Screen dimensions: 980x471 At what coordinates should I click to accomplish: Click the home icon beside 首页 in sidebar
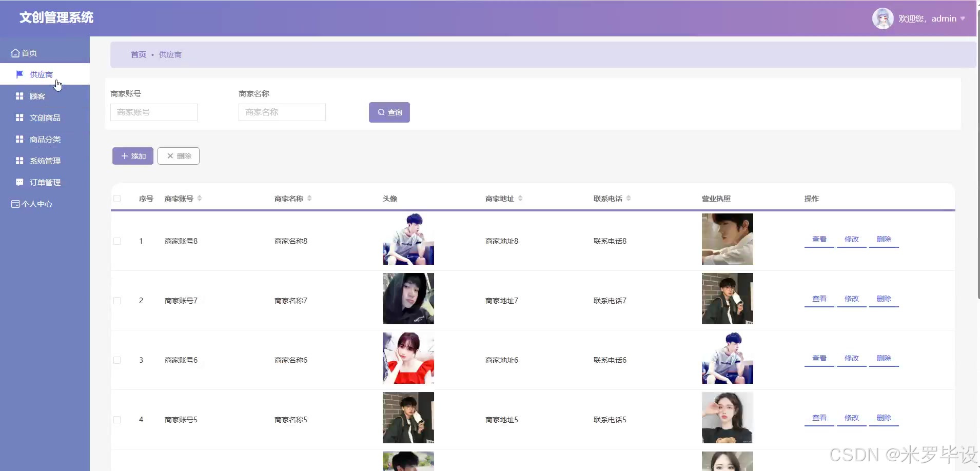(15, 53)
